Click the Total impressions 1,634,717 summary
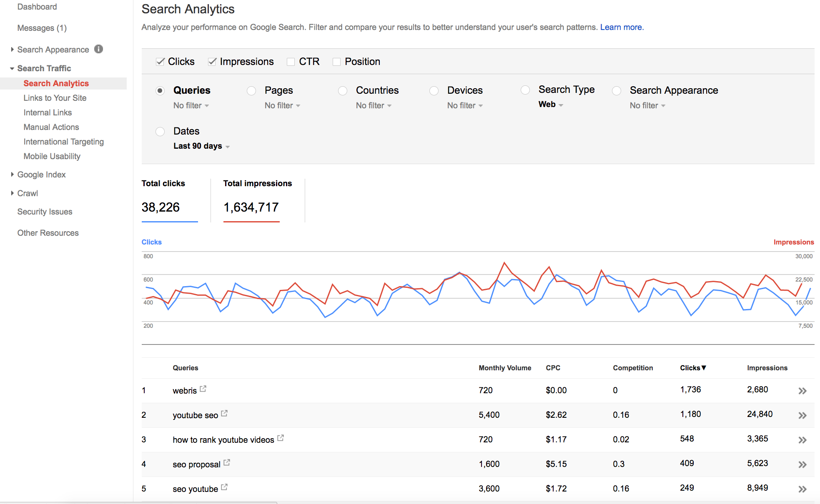Image resolution: width=820 pixels, height=504 pixels. (x=258, y=200)
